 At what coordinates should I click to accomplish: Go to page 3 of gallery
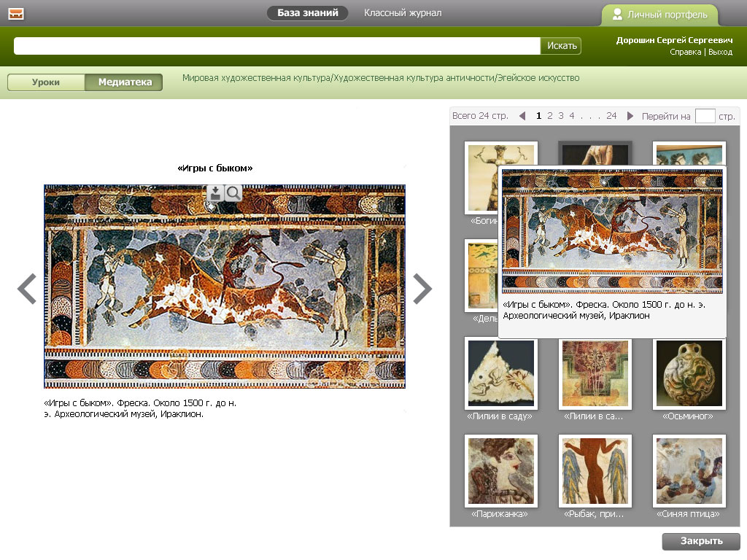(x=561, y=116)
